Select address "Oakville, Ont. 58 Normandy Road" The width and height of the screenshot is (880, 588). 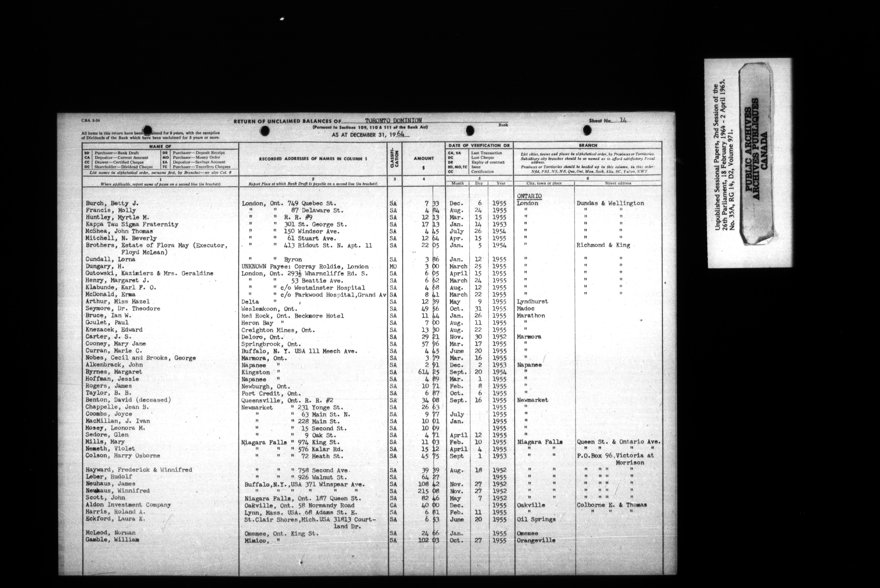pos(300,505)
